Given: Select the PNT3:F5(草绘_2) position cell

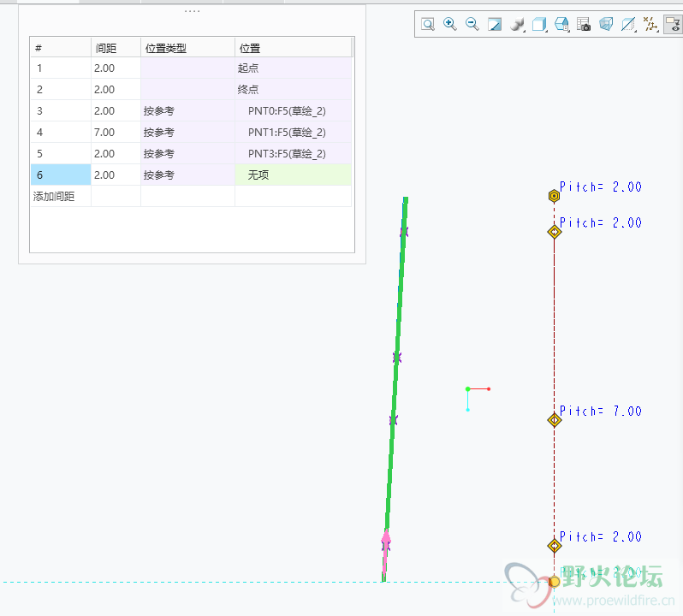Looking at the screenshot, I should tap(294, 154).
